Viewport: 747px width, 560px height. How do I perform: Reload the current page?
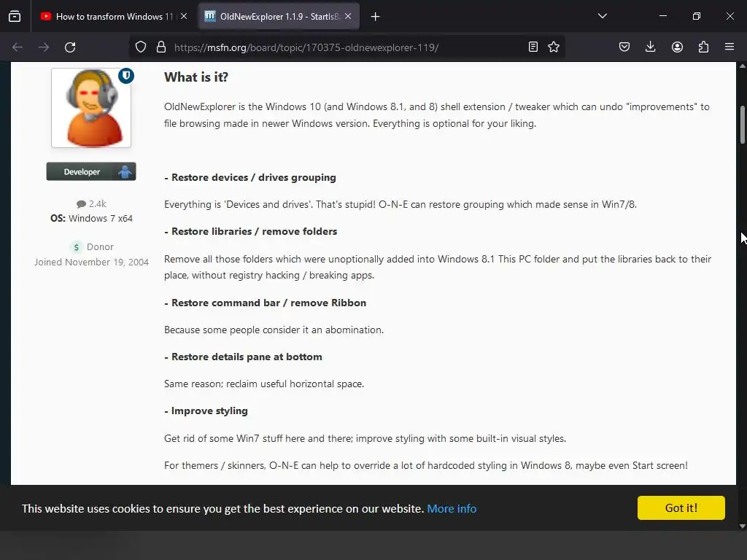[70, 47]
